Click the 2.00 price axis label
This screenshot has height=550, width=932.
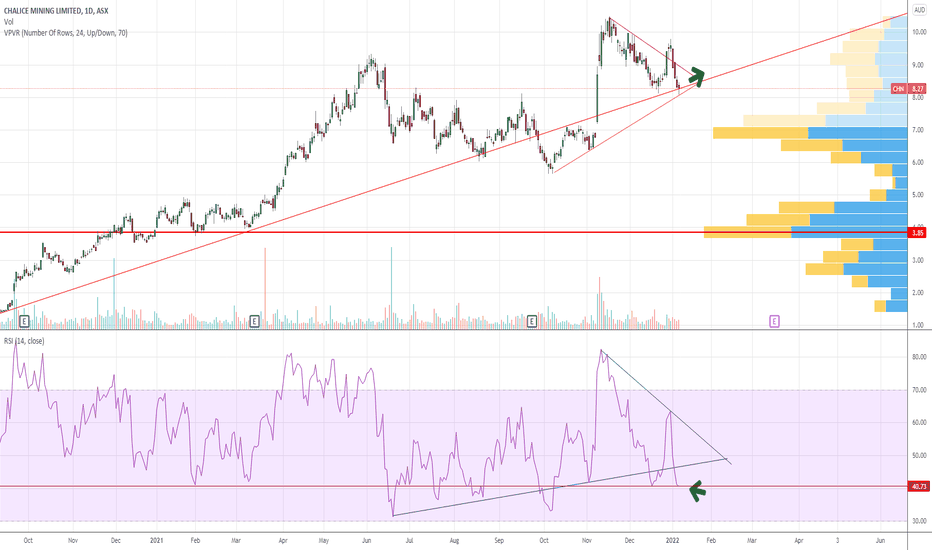pyautogui.click(x=919, y=293)
